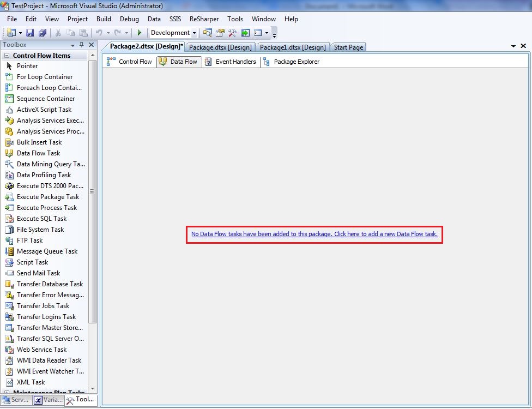This screenshot has height=409, width=532.
Task: Toggle the Toolbox auto-hide pin
Action: pyautogui.click(x=82, y=45)
